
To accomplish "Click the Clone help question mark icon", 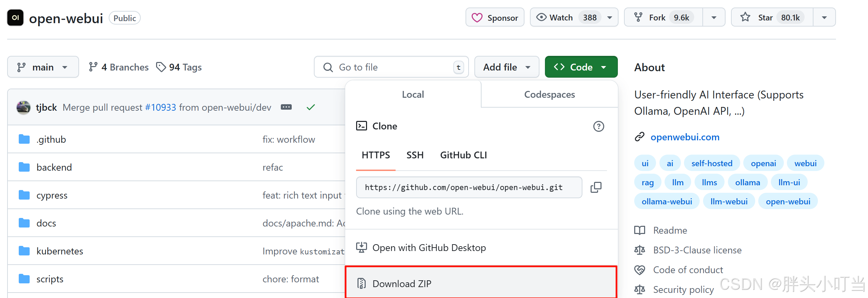I will click(x=598, y=126).
